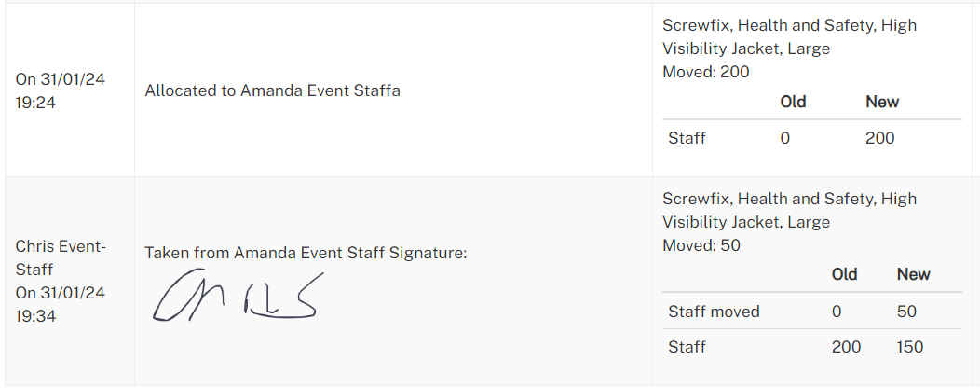Click the new Staff value 150
Image resolution: width=980 pixels, height=388 pixels.
pyautogui.click(x=910, y=347)
